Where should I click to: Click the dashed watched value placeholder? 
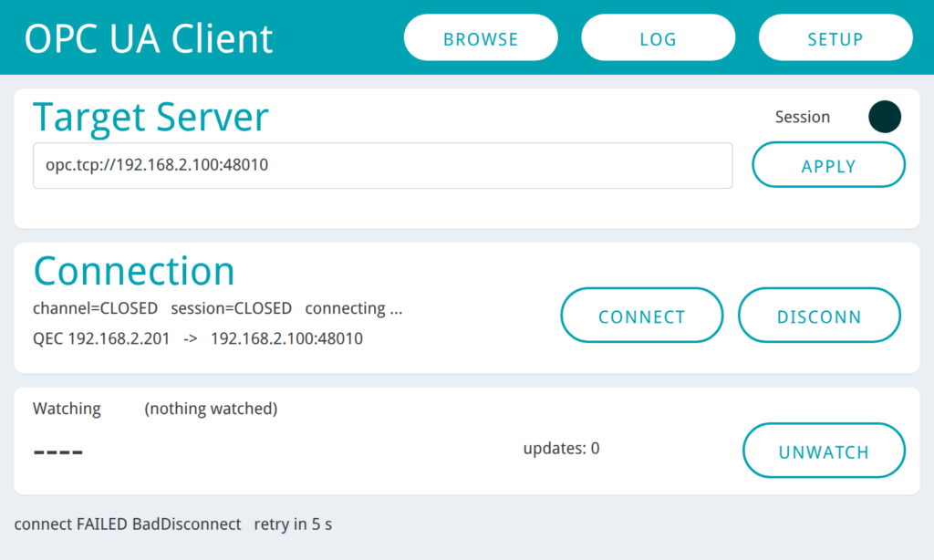58,452
